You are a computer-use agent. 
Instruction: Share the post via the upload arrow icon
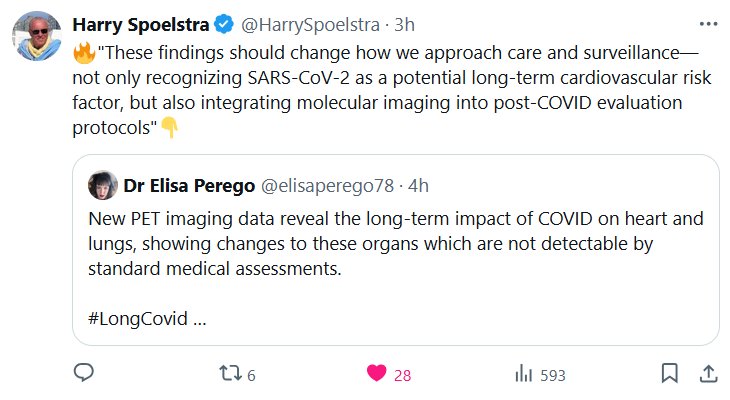pos(707,374)
